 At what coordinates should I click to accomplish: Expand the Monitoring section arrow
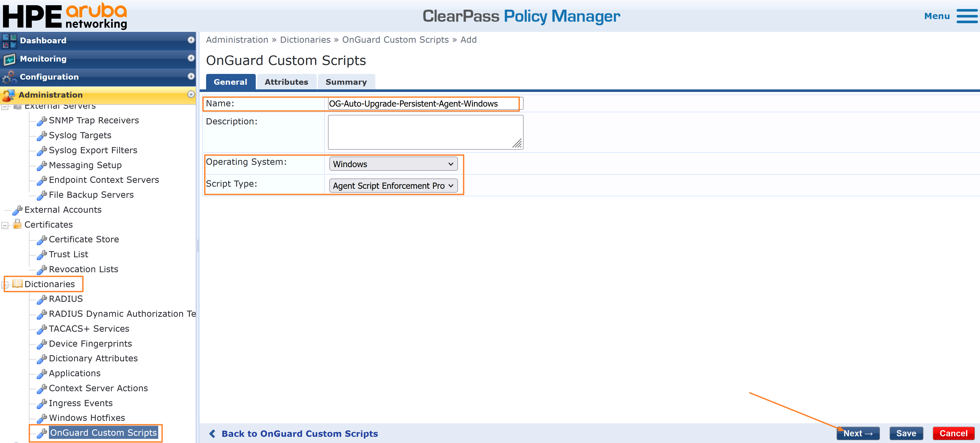191,58
